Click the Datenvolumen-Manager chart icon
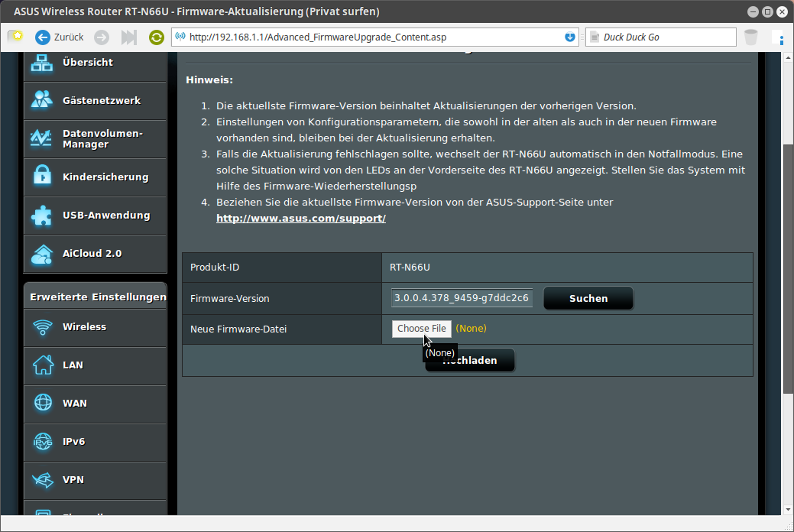Image resolution: width=794 pixels, height=532 pixels. pos(41,138)
